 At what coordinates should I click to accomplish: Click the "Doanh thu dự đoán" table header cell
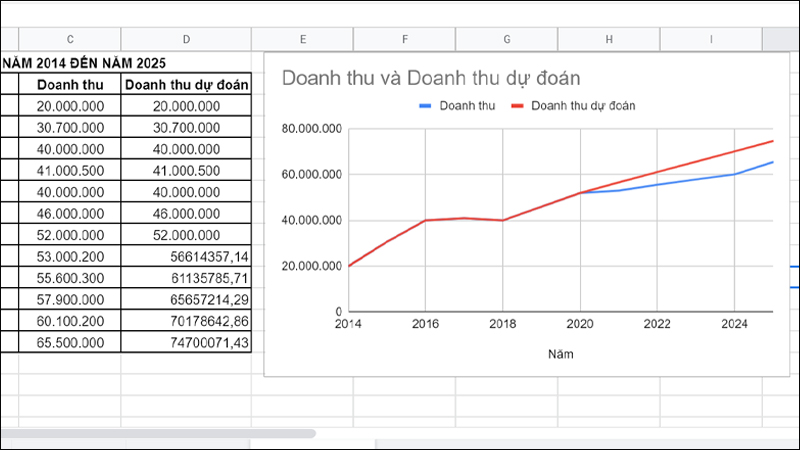186,84
